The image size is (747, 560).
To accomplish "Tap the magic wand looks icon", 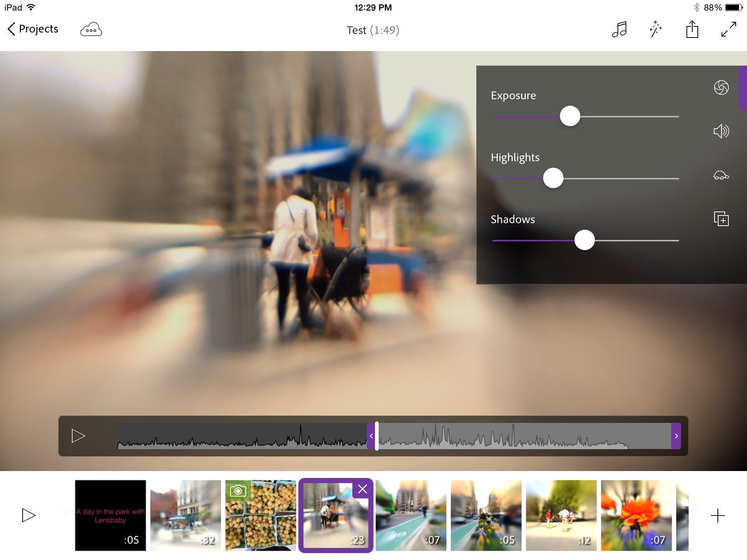I will pyautogui.click(x=655, y=30).
